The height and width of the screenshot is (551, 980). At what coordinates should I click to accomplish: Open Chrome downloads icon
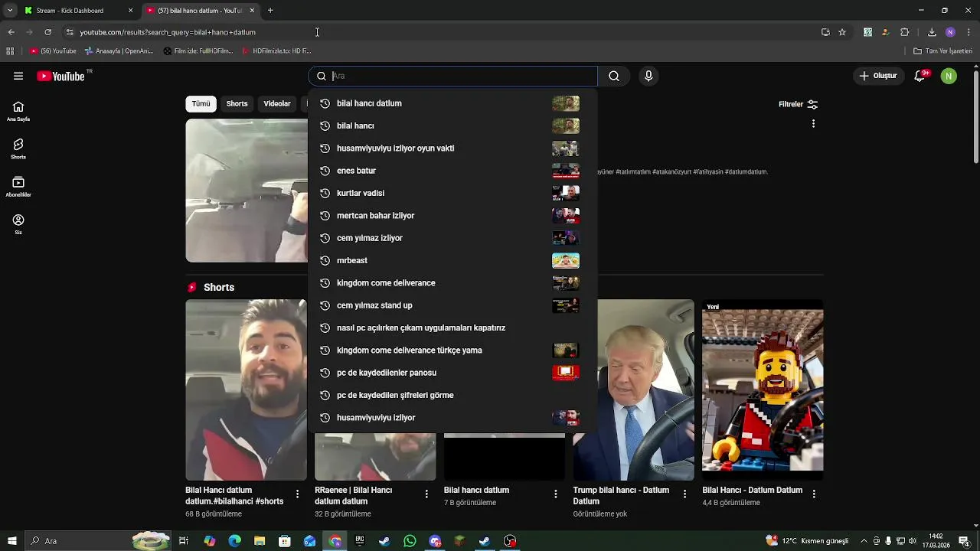(x=932, y=32)
